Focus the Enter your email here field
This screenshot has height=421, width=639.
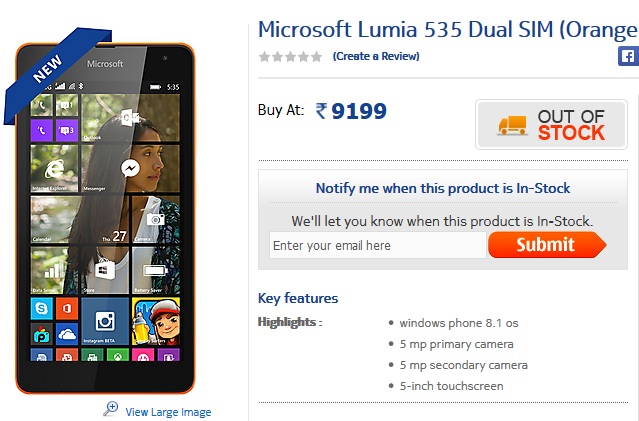pyautogui.click(x=377, y=245)
